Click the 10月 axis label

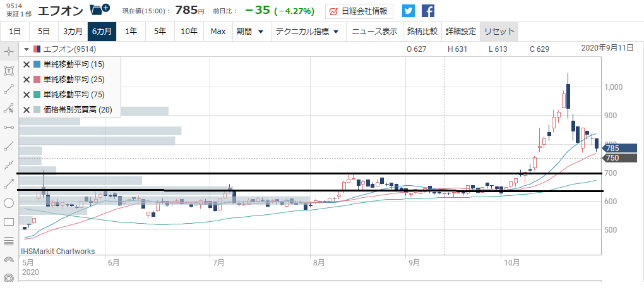(x=511, y=262)
